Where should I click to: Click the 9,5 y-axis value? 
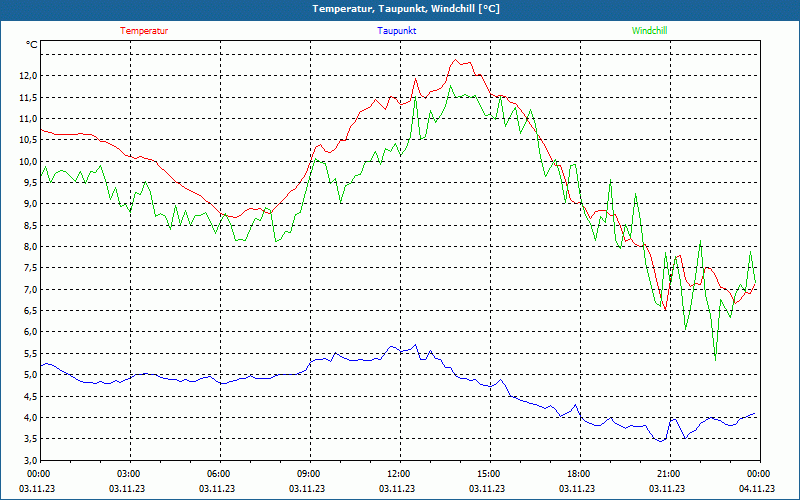point(30,183)
